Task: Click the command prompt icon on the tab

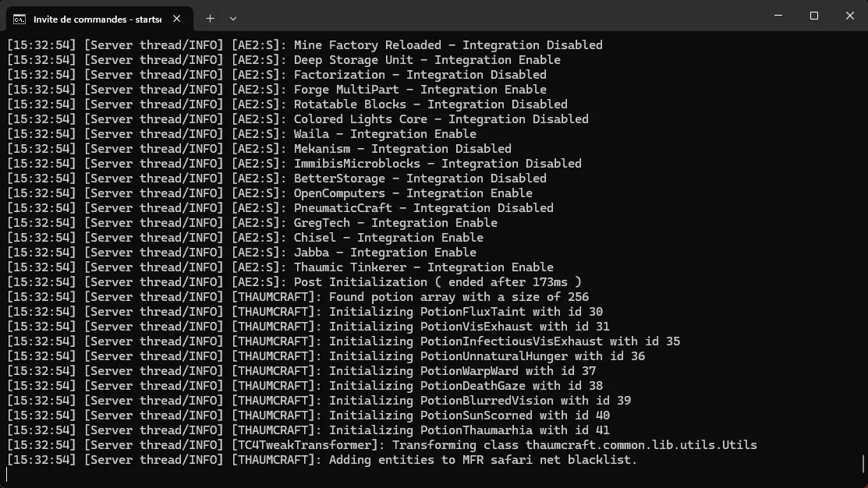Action: [19, 18]
